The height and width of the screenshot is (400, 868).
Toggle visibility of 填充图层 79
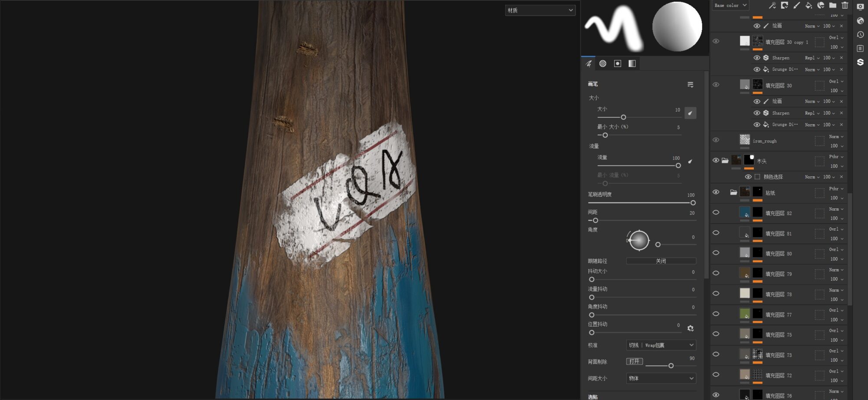point(716,273)
